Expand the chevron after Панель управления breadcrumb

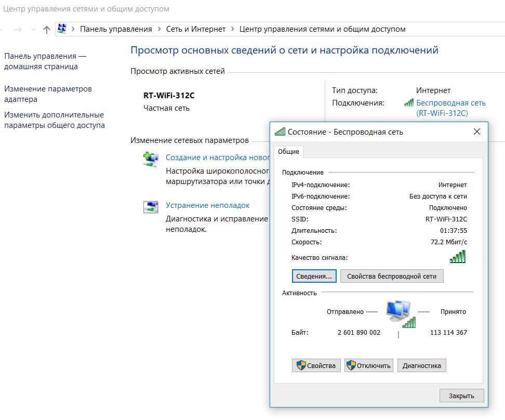point(159,29)
